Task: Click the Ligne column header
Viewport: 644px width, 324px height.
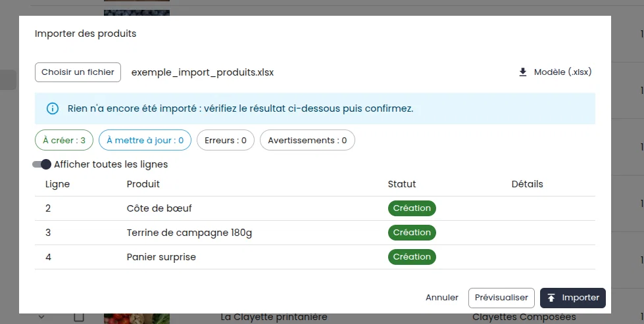Action: pos(57,184)
